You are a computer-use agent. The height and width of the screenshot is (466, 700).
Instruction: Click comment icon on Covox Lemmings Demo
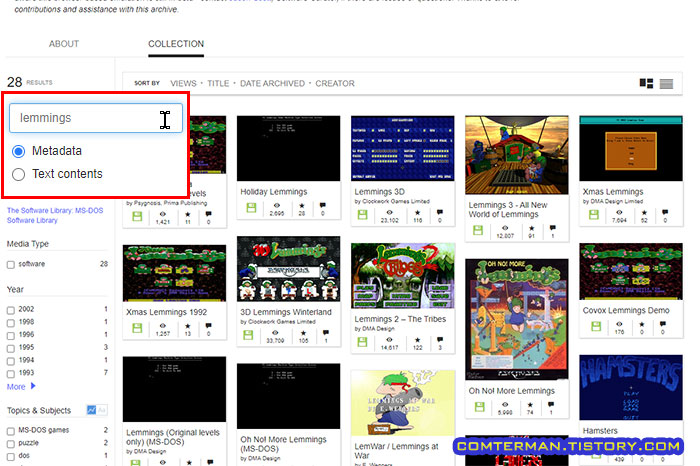(662, 324)
